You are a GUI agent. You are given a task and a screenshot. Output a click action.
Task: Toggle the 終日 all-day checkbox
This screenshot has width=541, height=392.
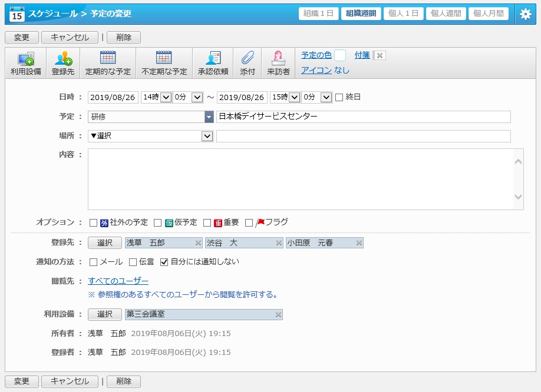pos(339,98)
